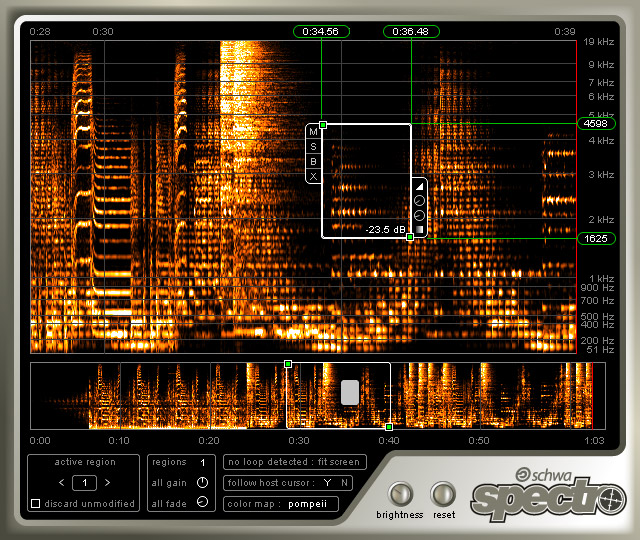Go to the previous active region
This screenshot has height=540, width=640.
pyautogui.click(x=61, y=483)
